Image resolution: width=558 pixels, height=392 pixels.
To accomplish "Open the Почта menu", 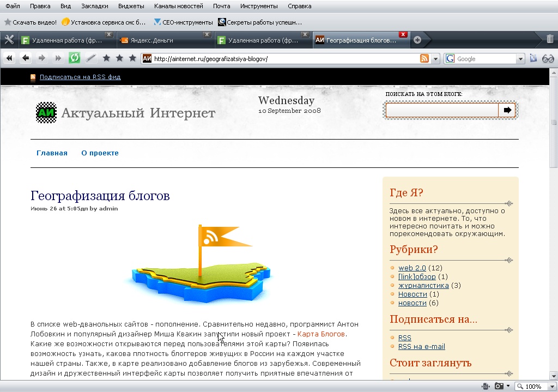I will point(221,6).
